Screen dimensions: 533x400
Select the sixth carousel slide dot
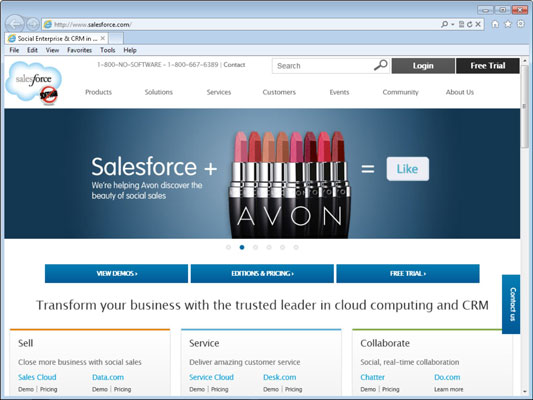(x=296, y=247)
